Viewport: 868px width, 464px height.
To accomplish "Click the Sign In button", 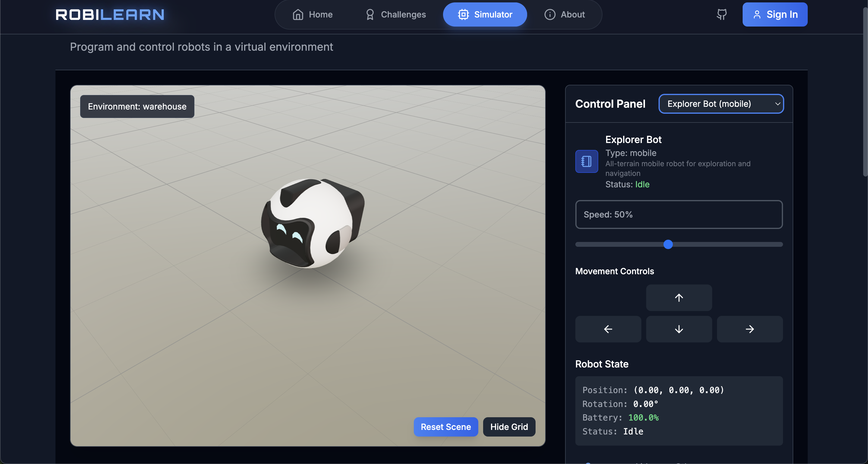I will 775,14.
